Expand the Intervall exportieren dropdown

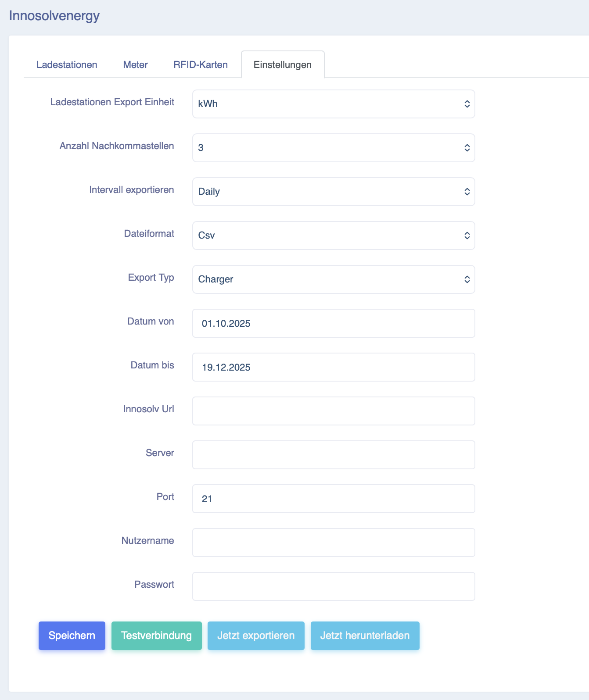point(333,192)
